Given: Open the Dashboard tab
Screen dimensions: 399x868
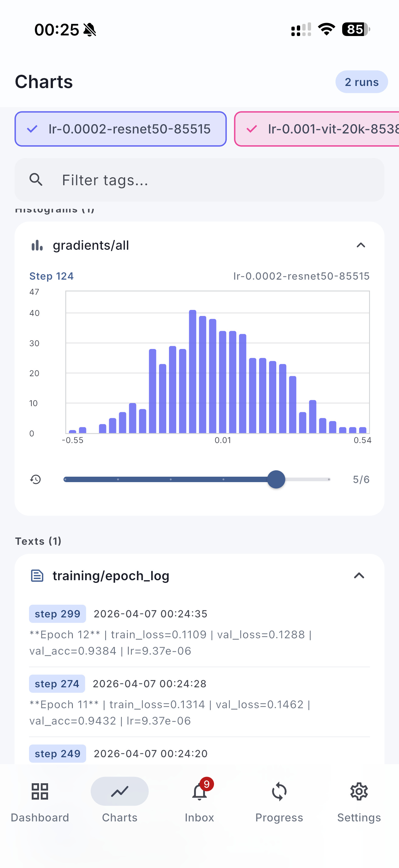Looking at the screenshot, I should (40, 802).
